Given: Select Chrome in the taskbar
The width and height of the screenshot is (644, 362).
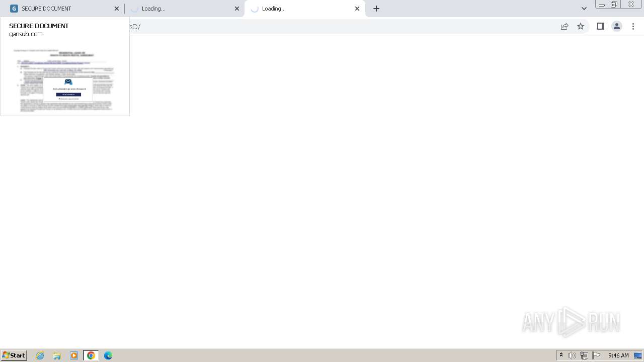Looking at the screenshot, I should (x=91, y=355).
